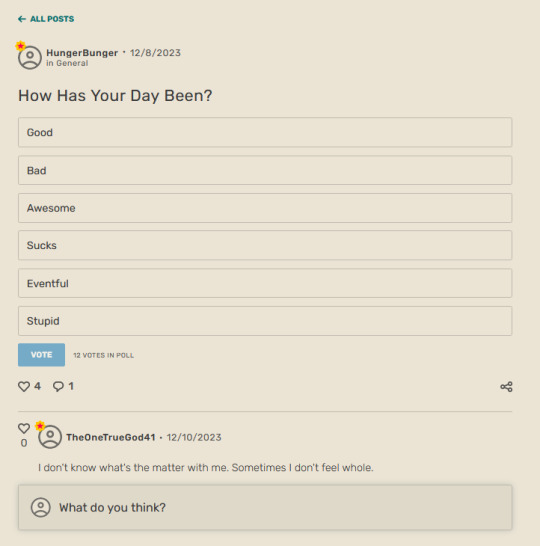Select the Sucks poll option

point(265,245)
